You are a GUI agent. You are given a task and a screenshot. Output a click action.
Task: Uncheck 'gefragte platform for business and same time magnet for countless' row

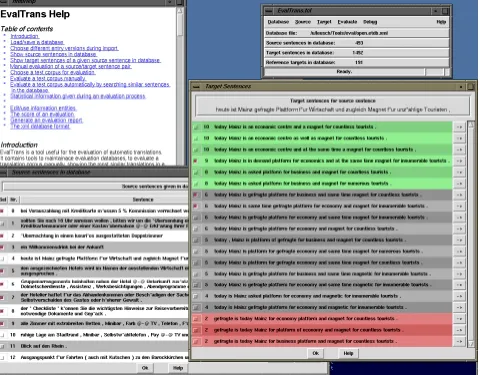coord(195,195)
